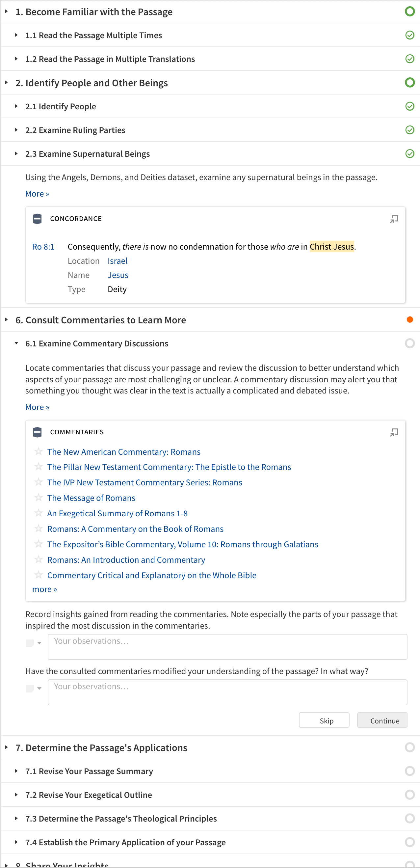Mark step 6.1 Examine Commentary Discussions complete
Viewport: 420px width, 868px height.
pos(409,343)
